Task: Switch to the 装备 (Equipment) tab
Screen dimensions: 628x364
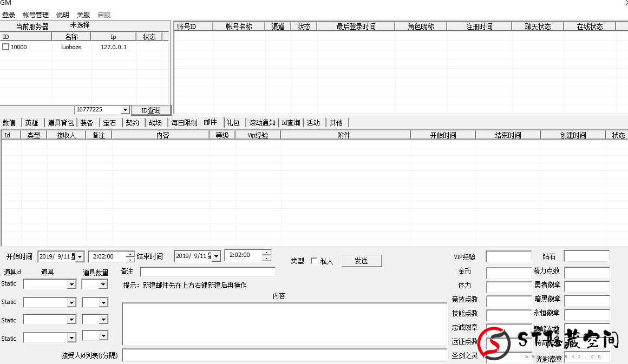Action: (x=87, y=122)
